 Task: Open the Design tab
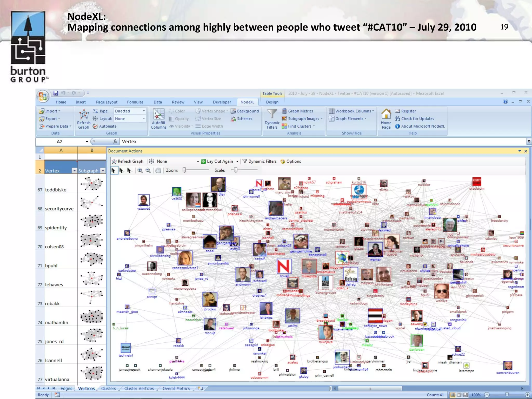(x=272, y=102)
